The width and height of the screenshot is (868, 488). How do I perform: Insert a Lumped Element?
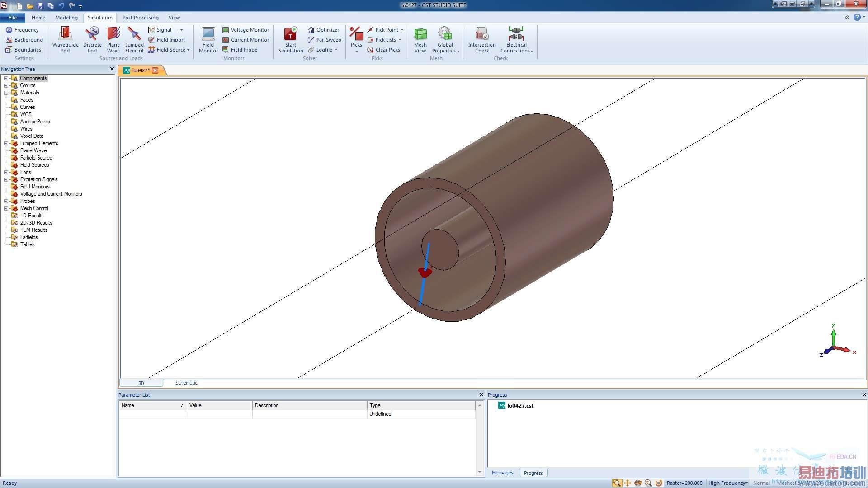134,40
